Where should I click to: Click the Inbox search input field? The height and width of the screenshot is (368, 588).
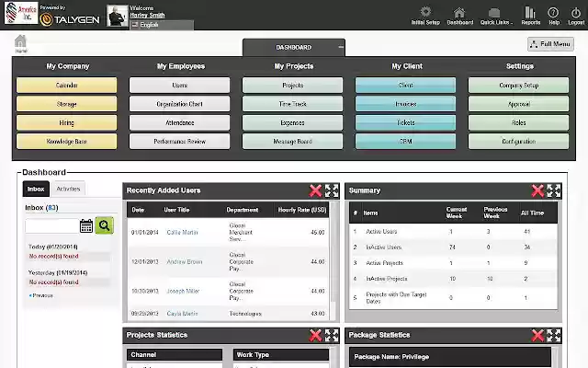(x=51, y=226)
